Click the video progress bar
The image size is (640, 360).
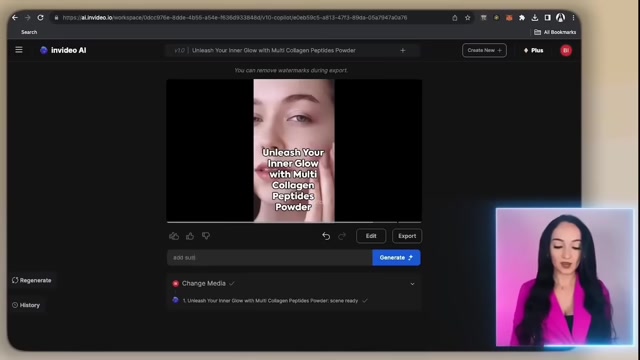(x=294, y=222)
